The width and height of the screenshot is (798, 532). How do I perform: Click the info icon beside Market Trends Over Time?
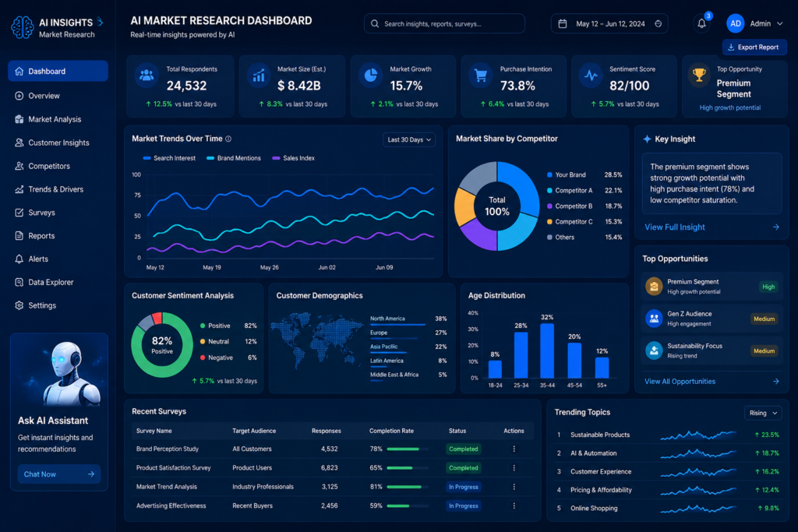(x=228, y=139)
